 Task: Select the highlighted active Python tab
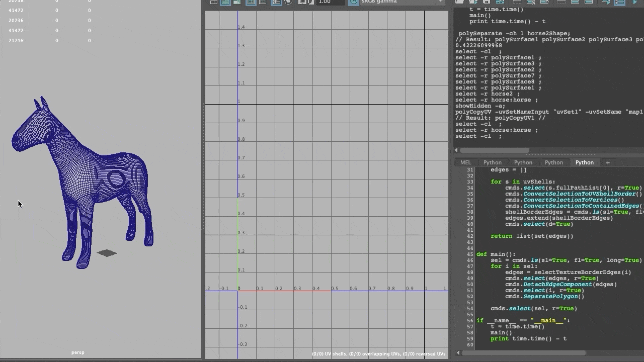(585, 162)
